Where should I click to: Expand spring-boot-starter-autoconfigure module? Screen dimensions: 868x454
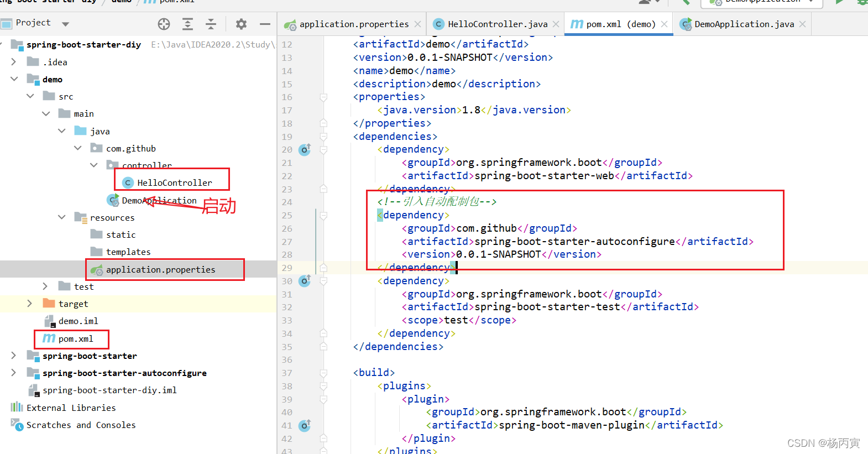(x=14, y=373)
